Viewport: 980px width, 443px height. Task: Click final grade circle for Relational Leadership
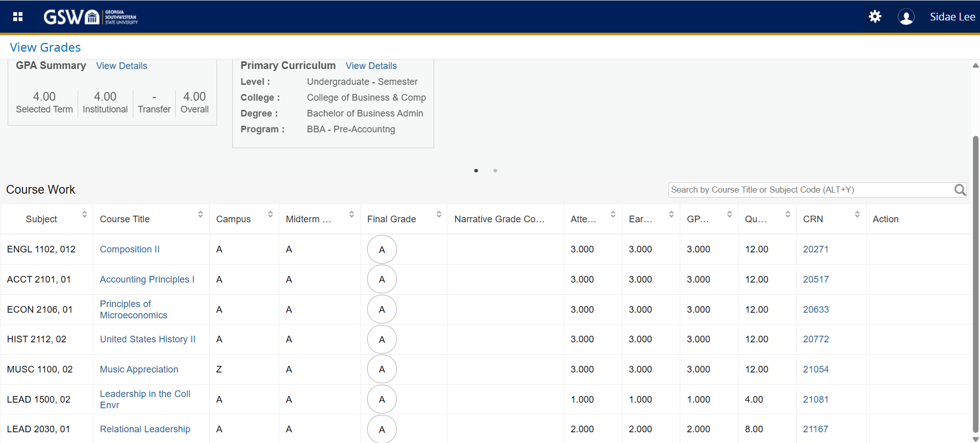(382, 429)
